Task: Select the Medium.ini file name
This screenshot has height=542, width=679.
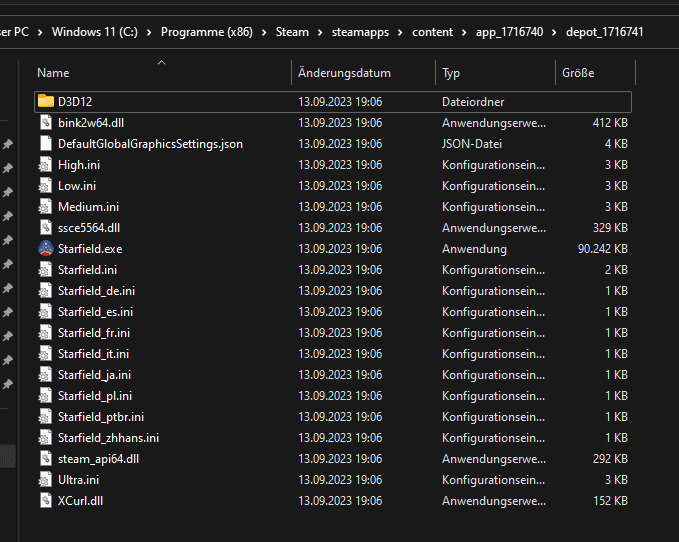Action: click(x=88, y=207)
